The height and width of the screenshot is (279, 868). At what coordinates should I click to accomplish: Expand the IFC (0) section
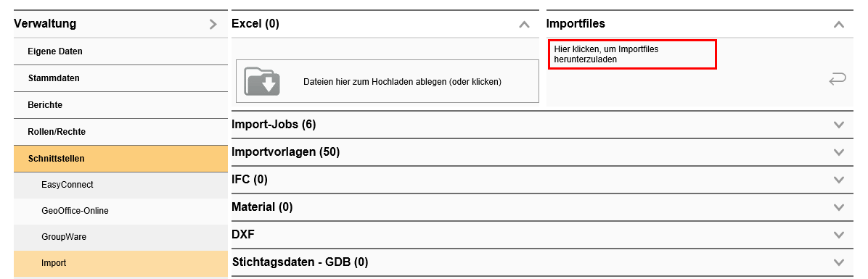point(839,180)
